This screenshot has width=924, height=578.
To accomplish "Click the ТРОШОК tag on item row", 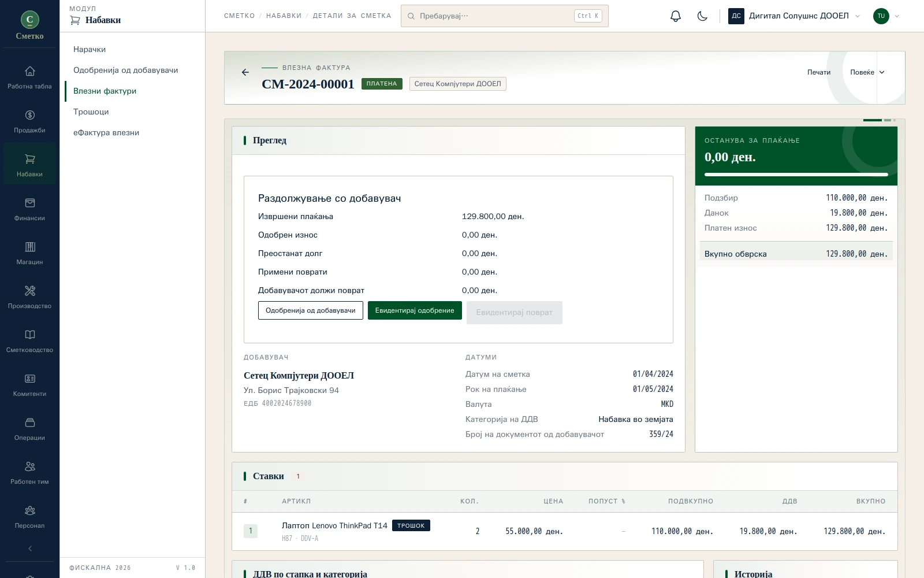I will click(411, 525).
